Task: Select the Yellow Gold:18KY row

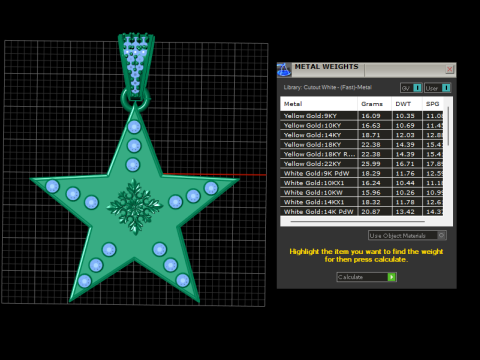Action: [362, 145]
